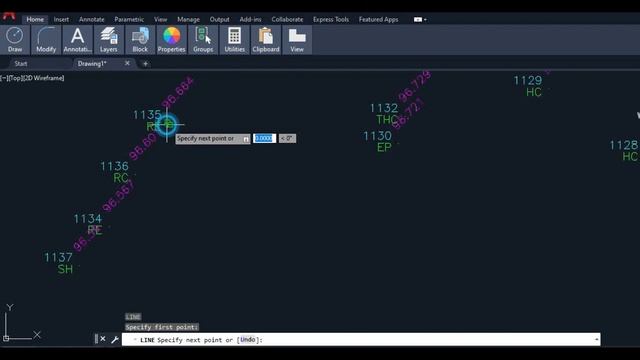Click the command line customize wrench icon
This screenshot has height=360, width=640.
point(115,339)
